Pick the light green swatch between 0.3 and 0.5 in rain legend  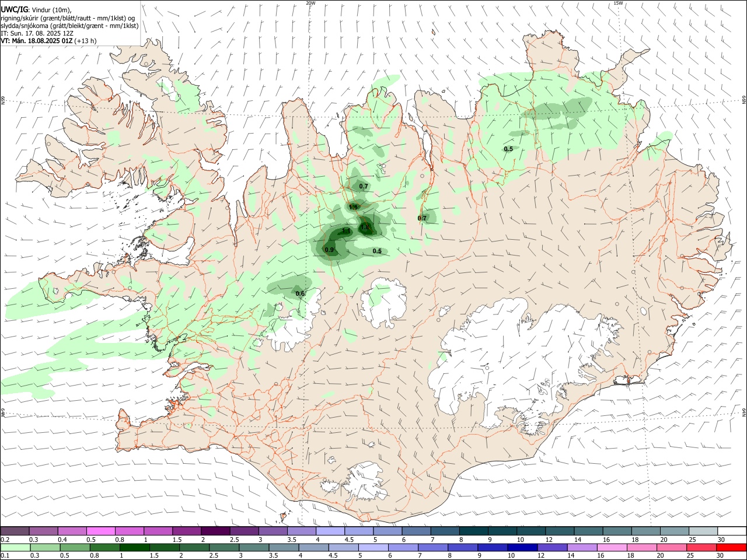pyautogui.click(x=45, y=548)
